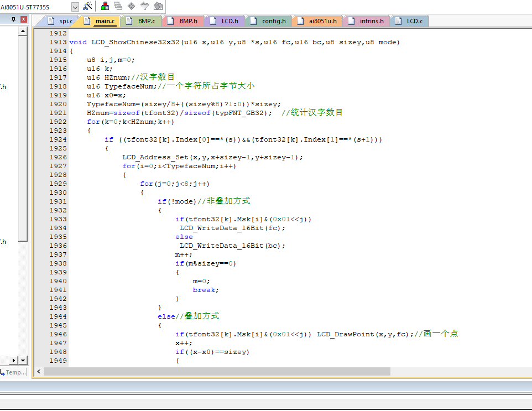
Task: Open the Ai8051U-ST7735S target selection dropdown
Action: click(x=75, y=7)
